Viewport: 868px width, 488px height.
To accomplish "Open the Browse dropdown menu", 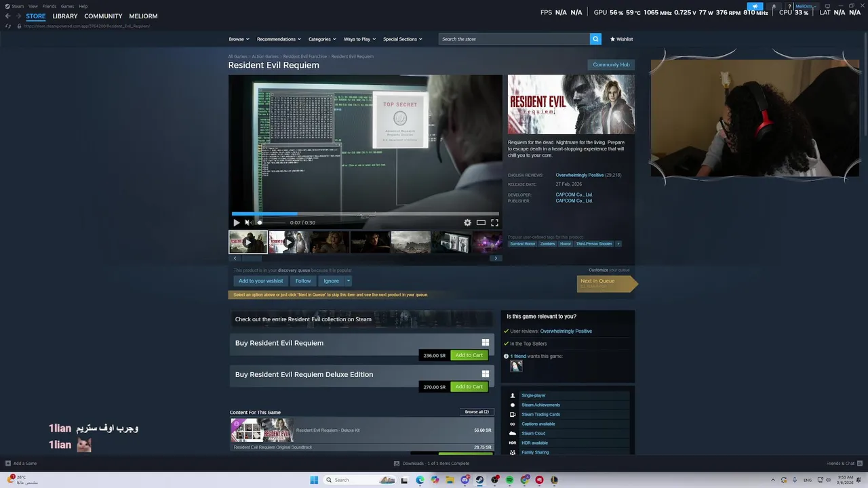I will pos(239,39).
